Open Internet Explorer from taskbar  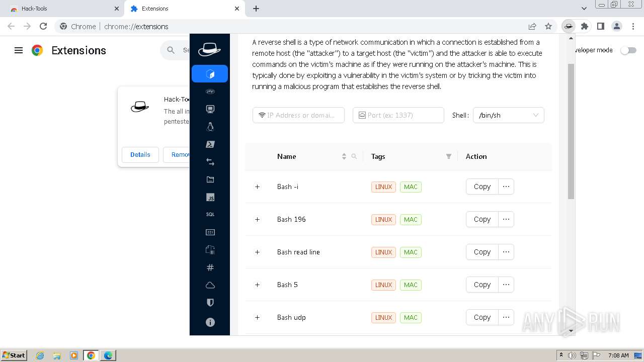pos(40,355)
